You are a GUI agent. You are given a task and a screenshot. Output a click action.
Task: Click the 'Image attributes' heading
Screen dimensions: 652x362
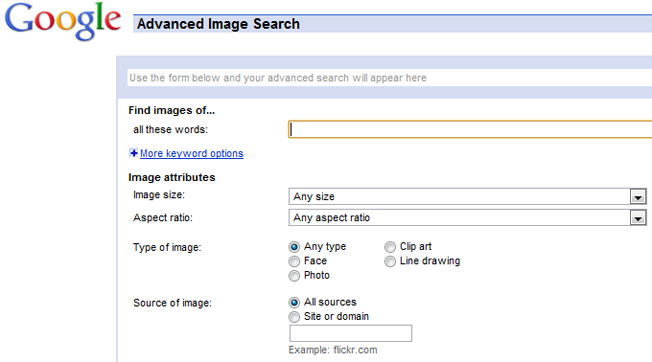172,177
